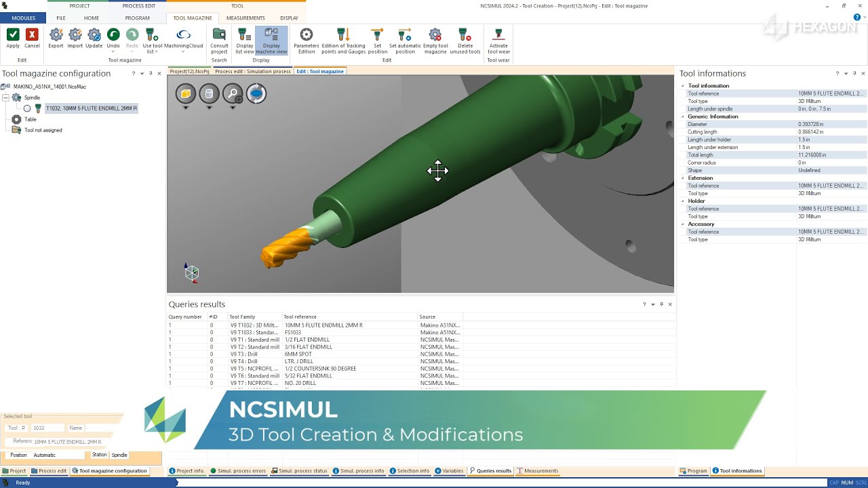
Task: Export the tool magazine
Action: click(56, 39)
